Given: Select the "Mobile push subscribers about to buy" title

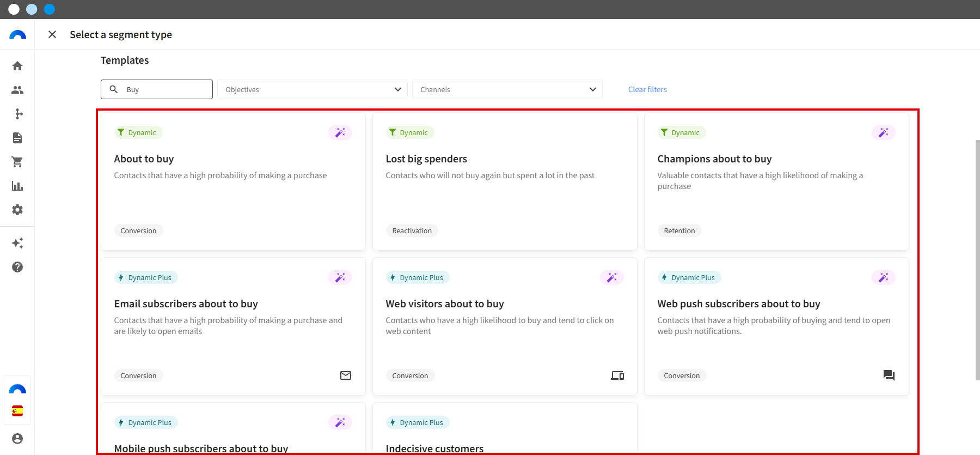Looking at the screenshot, I should click(x=201, y=448).
